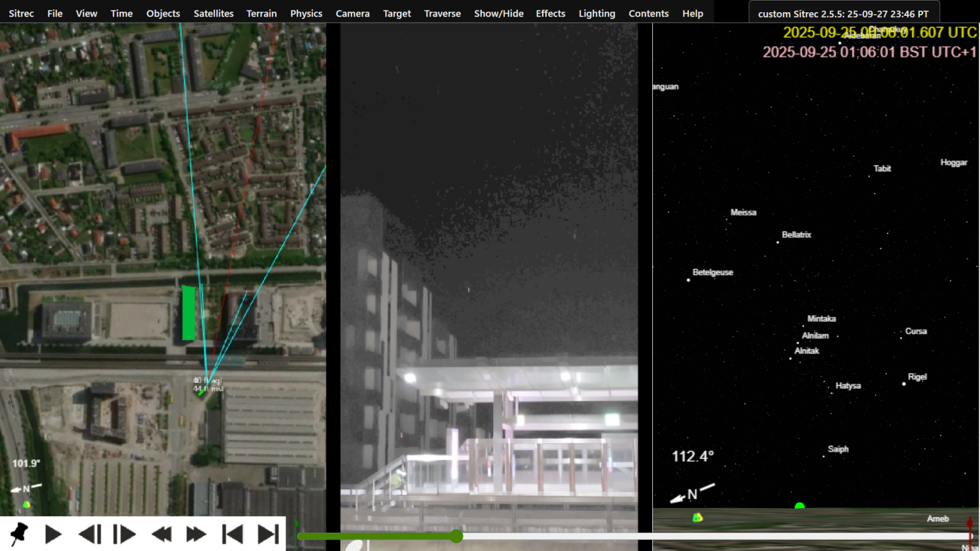The width and height of the screenshot is (980, 551).
Task: Jump to the last frame
Action: pyautogui.click(x=268, y=534)
